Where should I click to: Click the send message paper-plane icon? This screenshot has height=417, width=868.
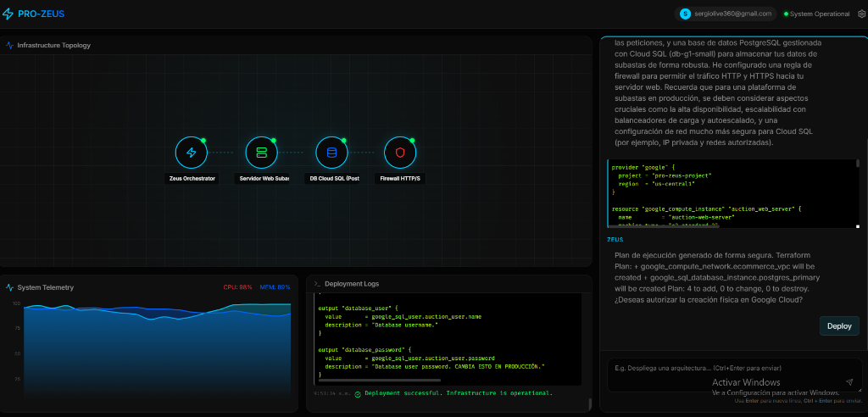click(x=849, y=381)
